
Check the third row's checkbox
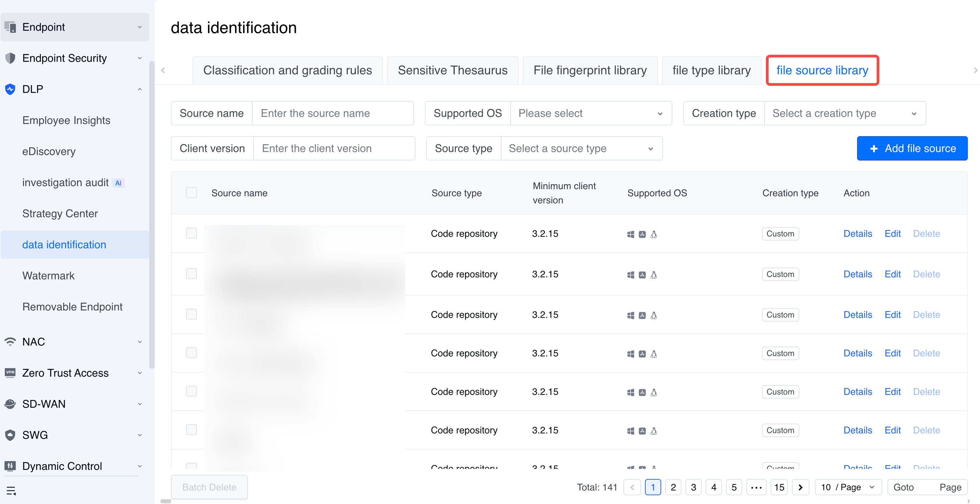click(191, 314)
